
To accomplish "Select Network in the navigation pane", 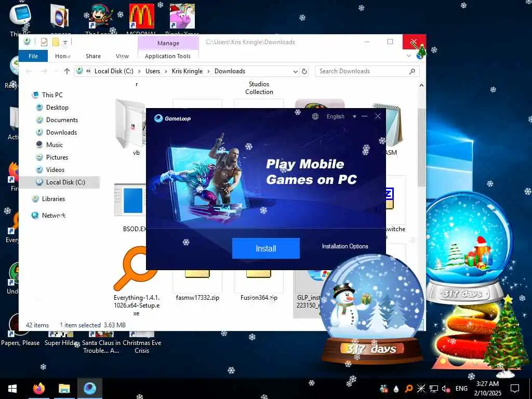I will coord(54,216).
